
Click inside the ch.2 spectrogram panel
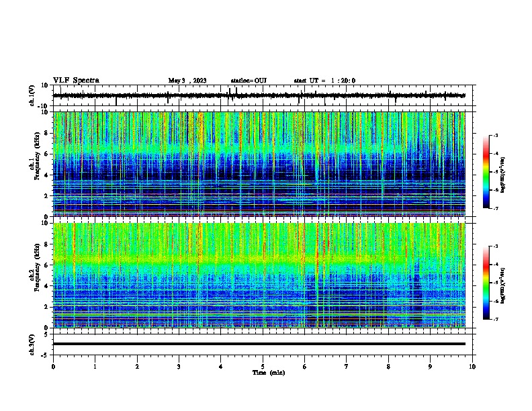click(x=259, y=275)
